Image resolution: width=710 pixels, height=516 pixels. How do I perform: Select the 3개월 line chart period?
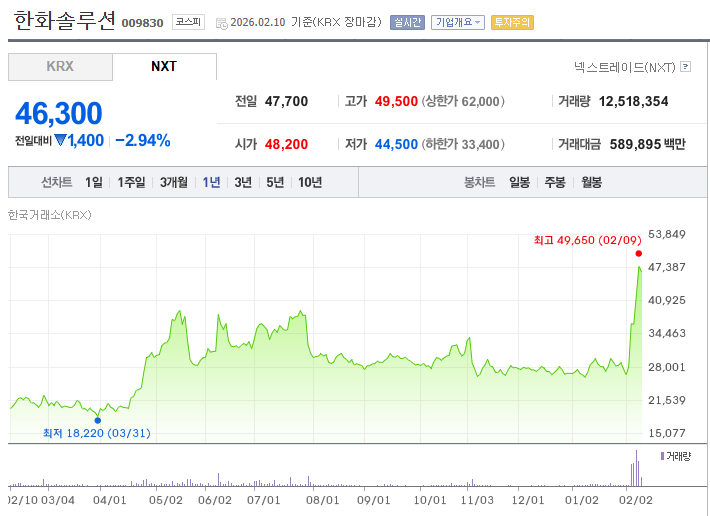173,182
